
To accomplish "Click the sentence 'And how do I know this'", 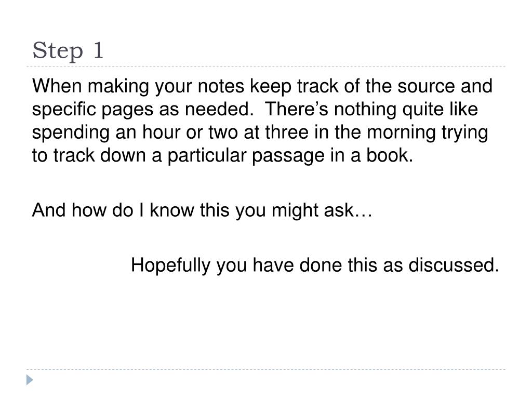I will (202, 210).
